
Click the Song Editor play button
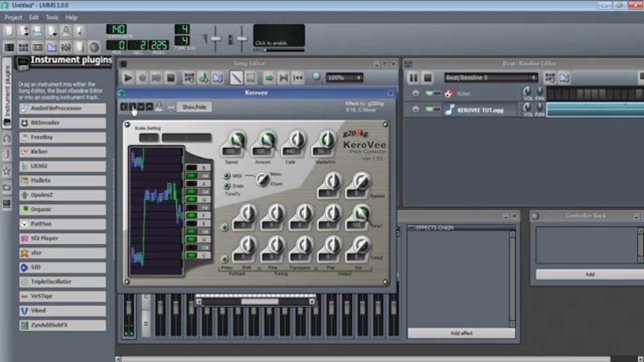pos(128,77)
